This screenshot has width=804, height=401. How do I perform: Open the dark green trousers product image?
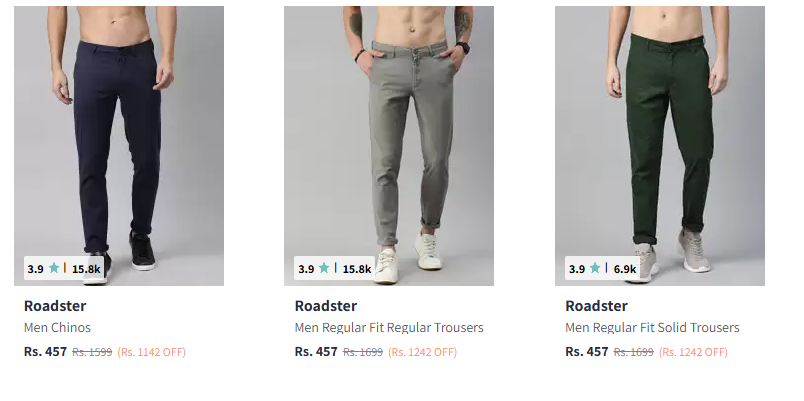[659, 146]
